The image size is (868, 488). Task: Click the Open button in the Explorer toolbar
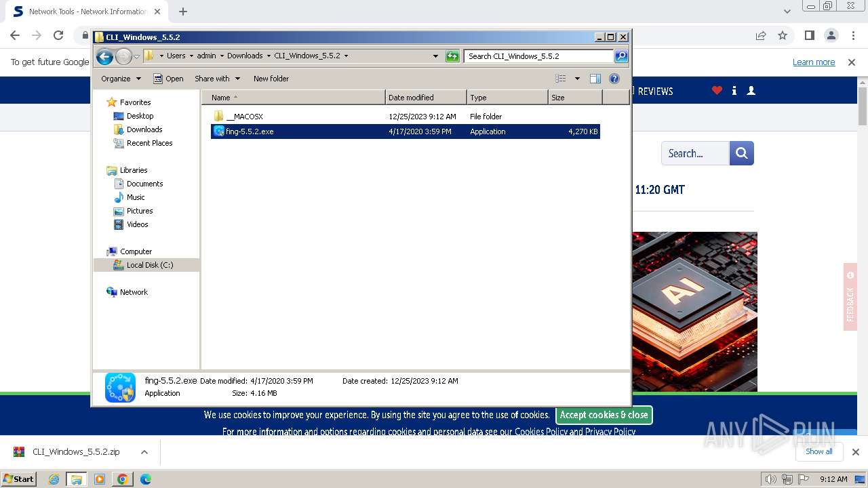tap(168, 79)
